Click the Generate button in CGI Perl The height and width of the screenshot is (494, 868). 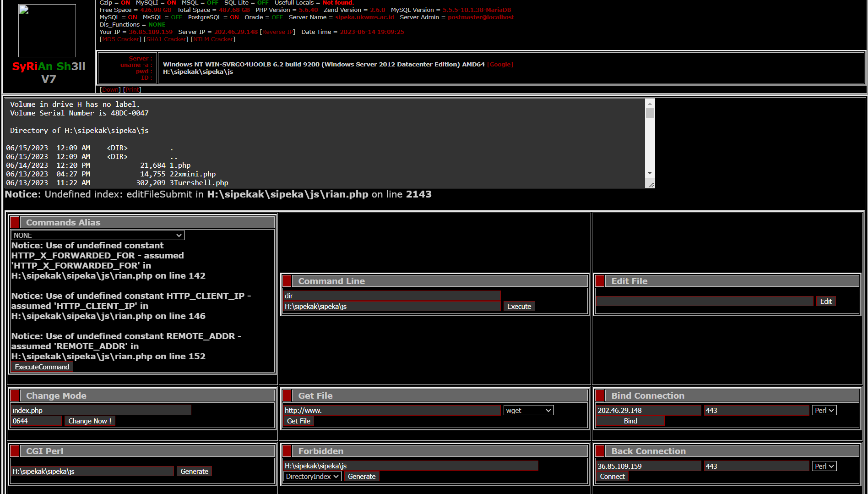194,472
